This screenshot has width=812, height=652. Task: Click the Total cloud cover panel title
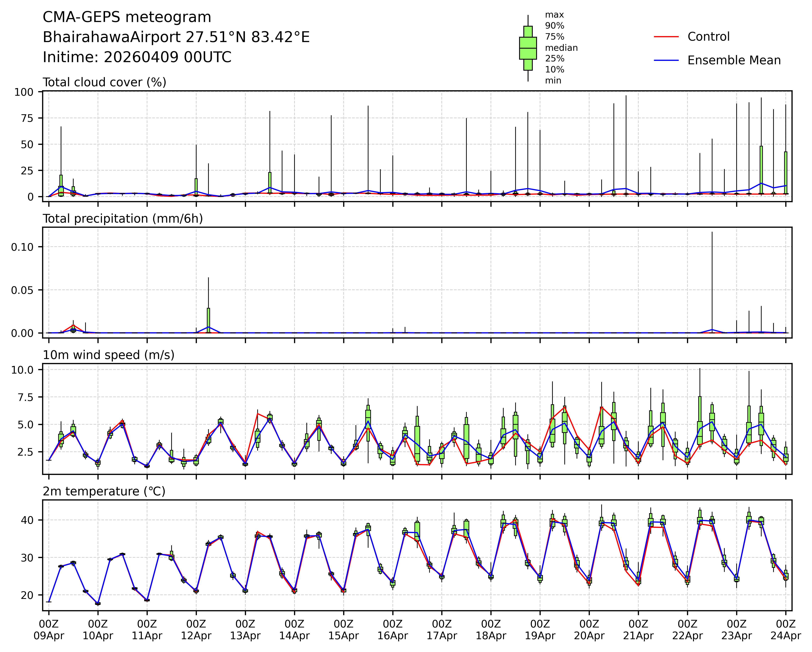[x=104, y=82]
